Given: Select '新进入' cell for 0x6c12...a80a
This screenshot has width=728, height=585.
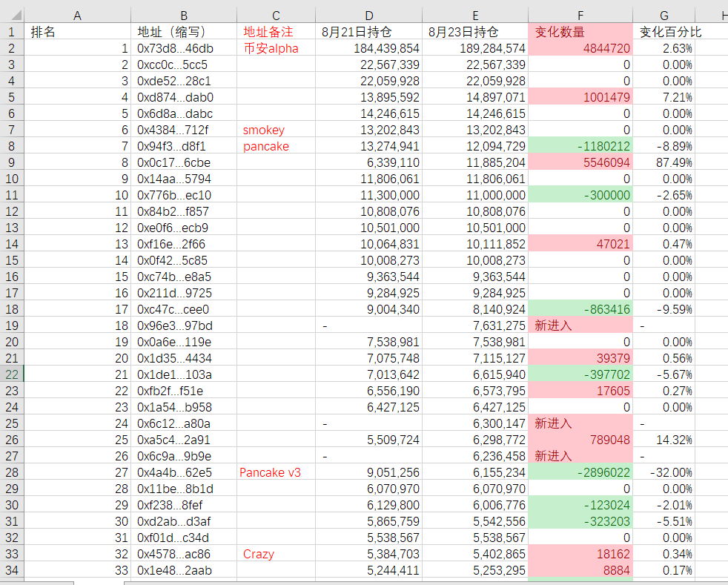Looking at the screenshot, I should click(x=580, y=423).
